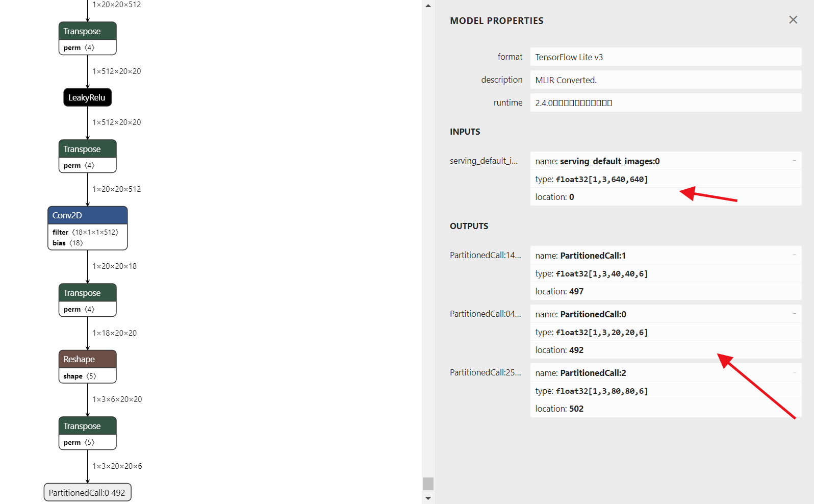Click the format field TensorFlow Lite v3
The height and width of the screenshot is (504, 814).
click(x=666, y=57)
